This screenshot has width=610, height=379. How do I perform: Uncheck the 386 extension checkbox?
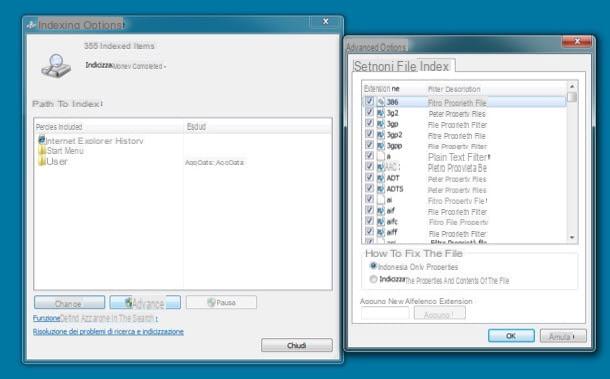369,101
